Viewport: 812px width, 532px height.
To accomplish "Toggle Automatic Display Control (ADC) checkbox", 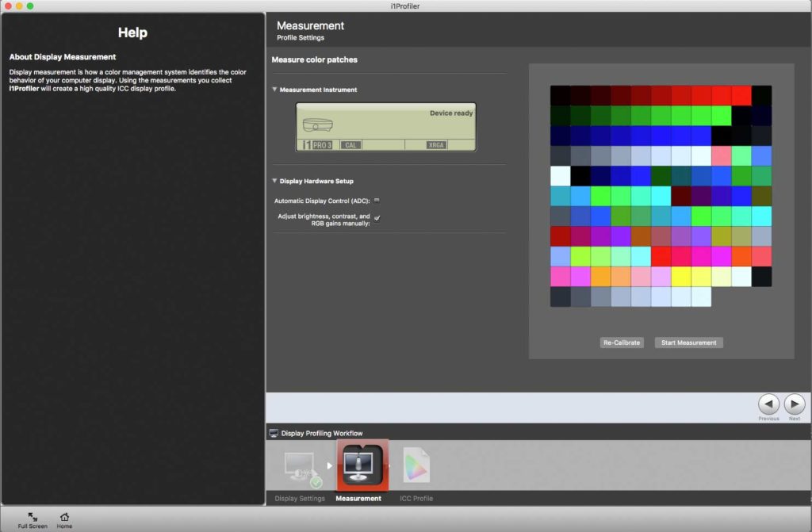I will (377, 201).
